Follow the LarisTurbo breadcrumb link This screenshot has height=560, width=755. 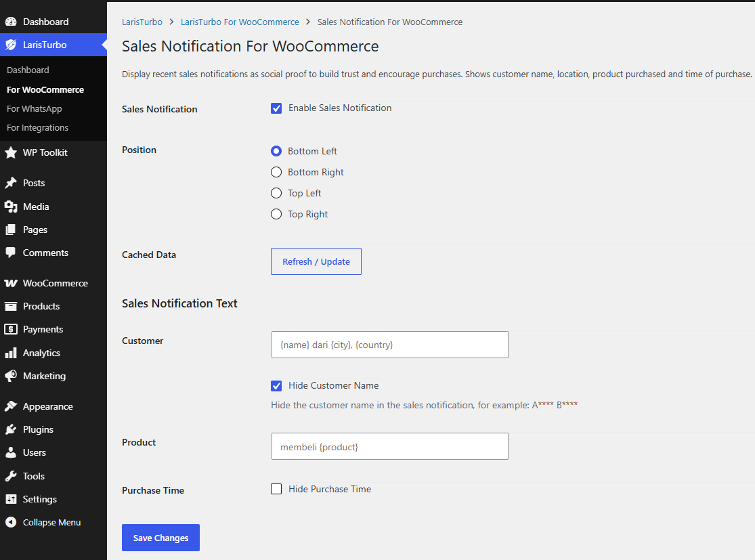(142, 22)
